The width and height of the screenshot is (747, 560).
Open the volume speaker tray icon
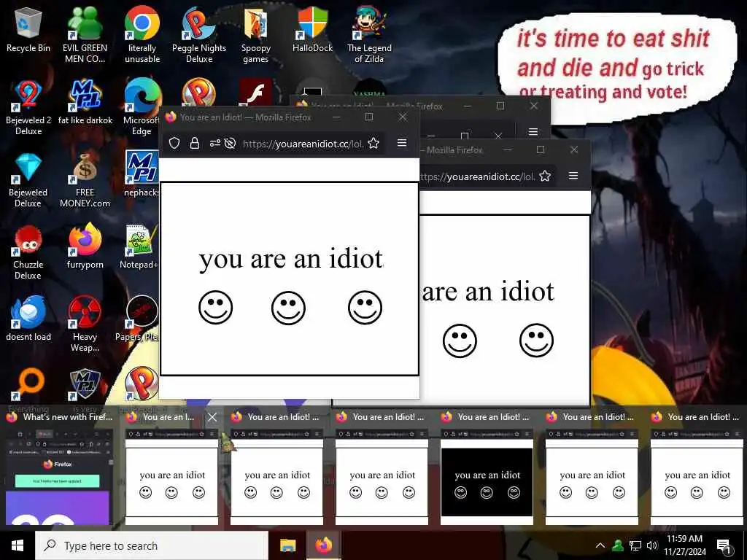651,545
